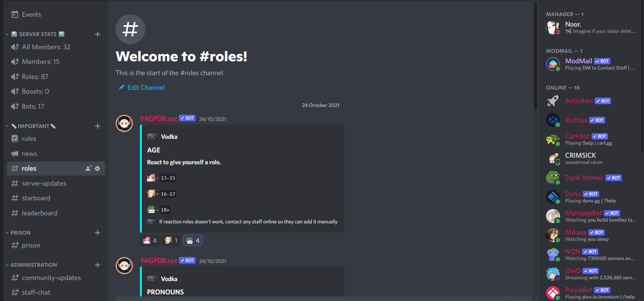Click the chat area vertical scrollbar
This screenshot has height=301, width=644.
point(535,56)
